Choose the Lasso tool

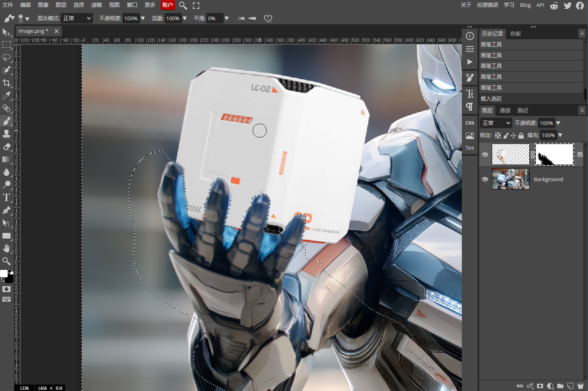click(x=6, y=57)
